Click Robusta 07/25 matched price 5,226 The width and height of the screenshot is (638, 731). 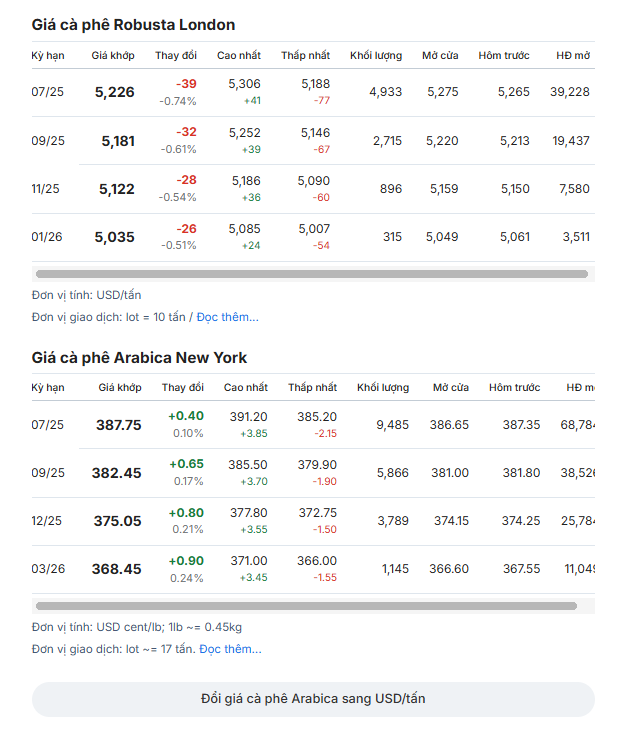point(115,92)
